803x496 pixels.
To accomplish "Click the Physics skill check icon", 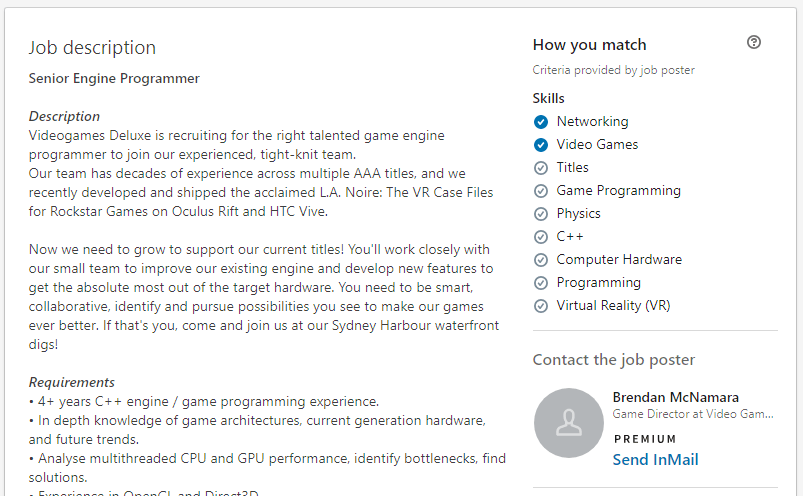I will 541,214.
